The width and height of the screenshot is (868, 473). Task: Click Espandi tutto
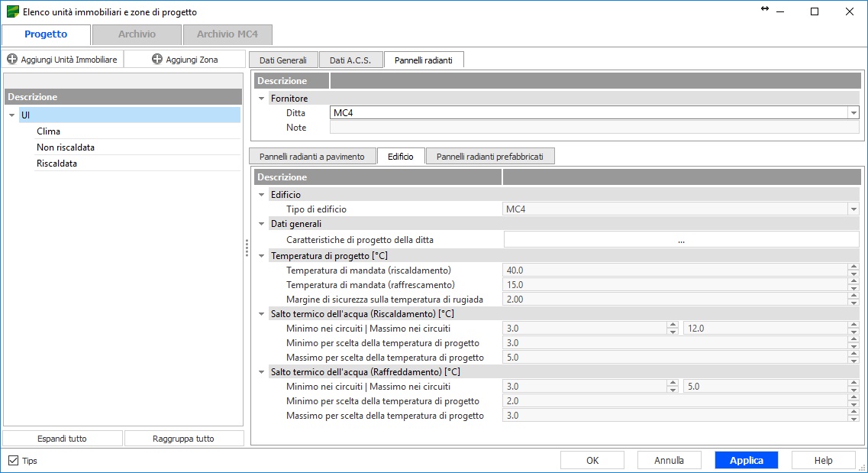pos(62,439)
